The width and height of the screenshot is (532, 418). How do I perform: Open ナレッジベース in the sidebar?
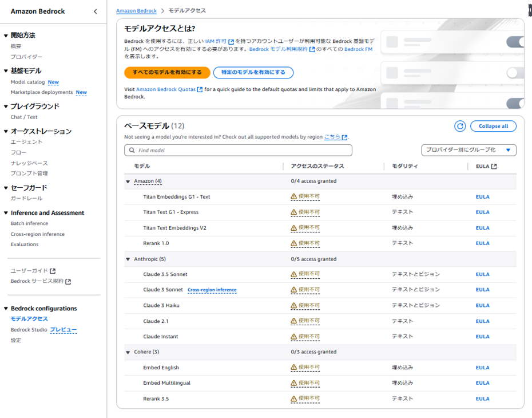(x=29, y=163)
